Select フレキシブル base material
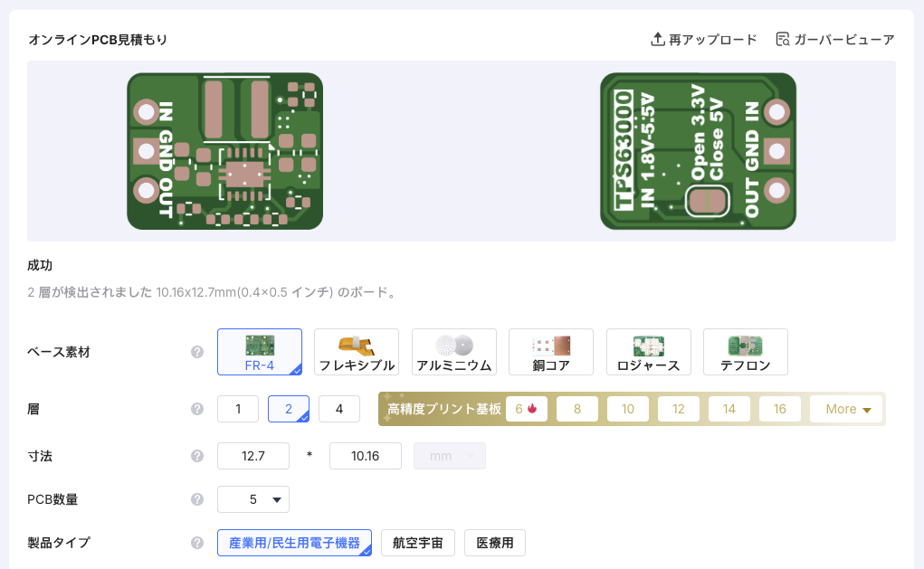The image size is (924, 569). click(357, 352)
